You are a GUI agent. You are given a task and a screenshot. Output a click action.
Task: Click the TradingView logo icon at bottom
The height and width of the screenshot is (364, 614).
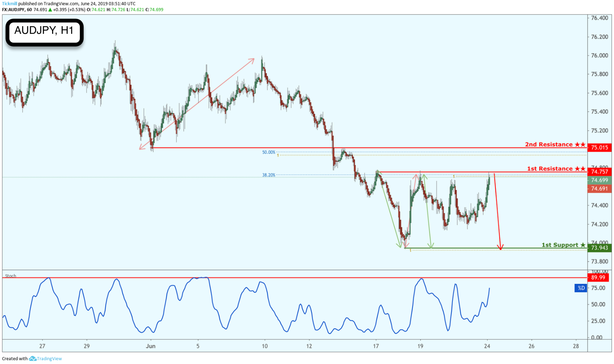[33, 358]
